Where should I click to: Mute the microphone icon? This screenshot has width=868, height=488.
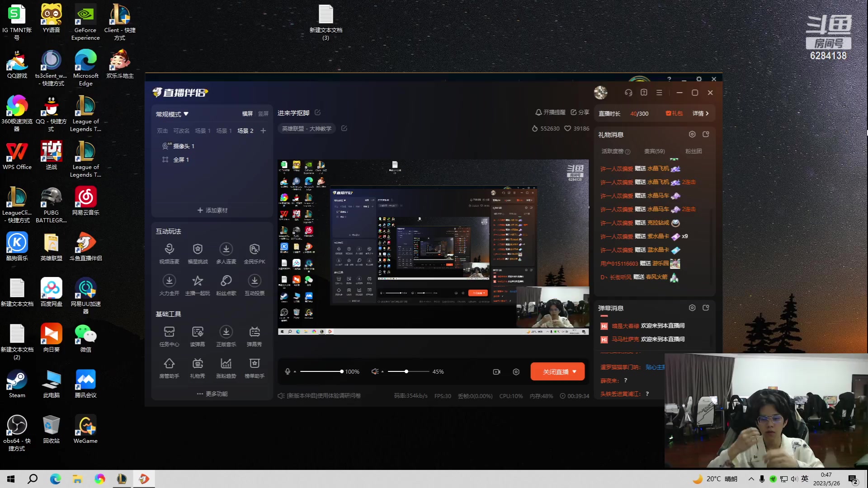[x=288, y=371]
